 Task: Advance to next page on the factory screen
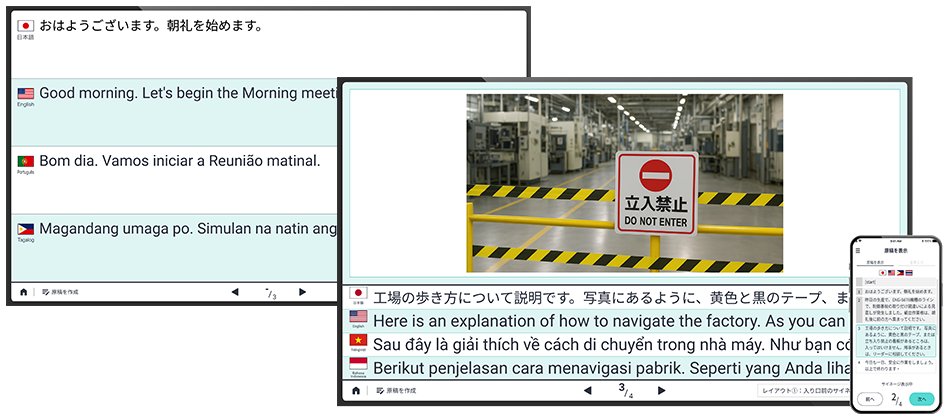660,391
